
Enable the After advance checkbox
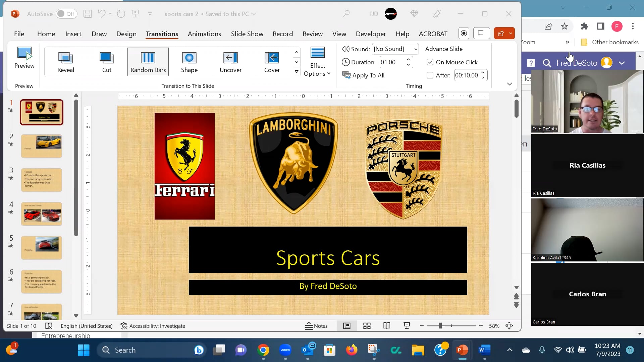pyautogui.click(x=430, y=75)
